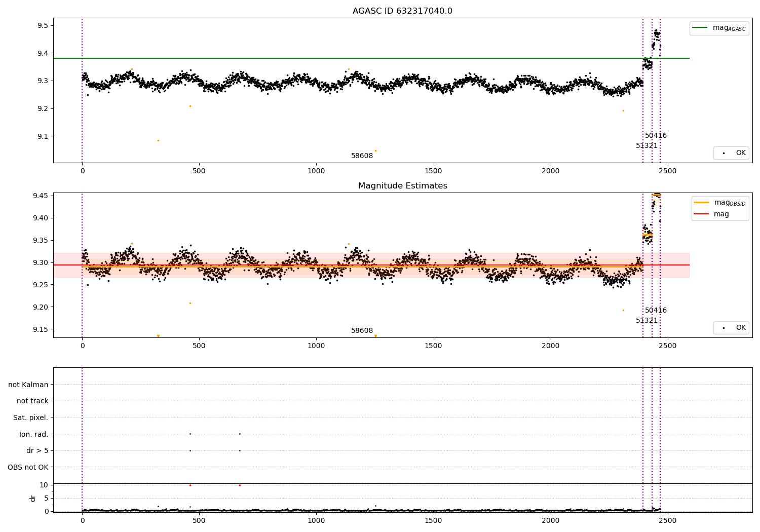
Task: Click the 9.2 tick label in AGASC ID plot
Action: 43,108
